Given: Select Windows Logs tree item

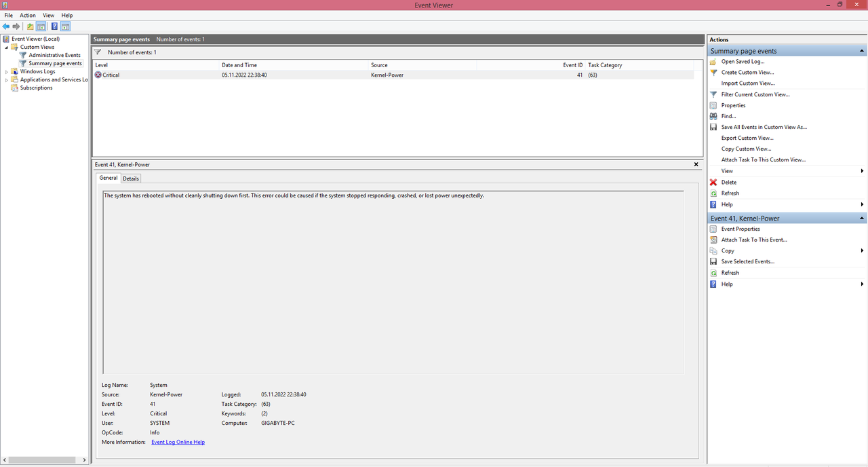Looking at the screenshot, I should (37, 71).
